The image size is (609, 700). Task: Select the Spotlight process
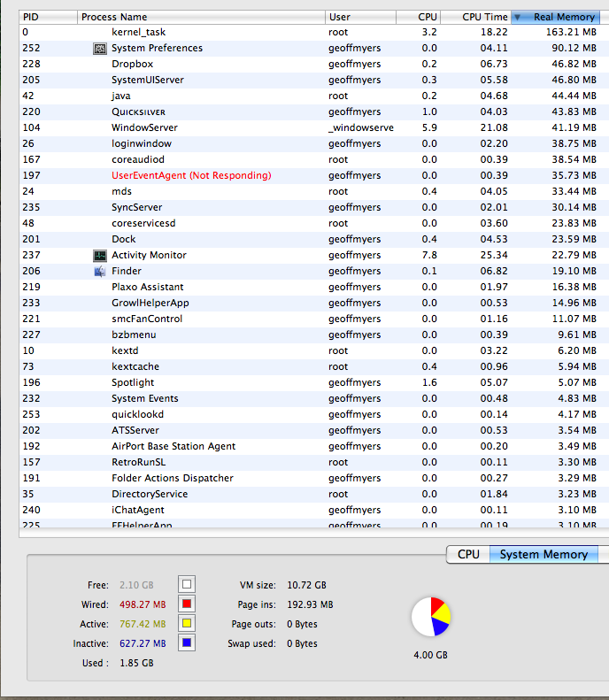coord(133,382)
